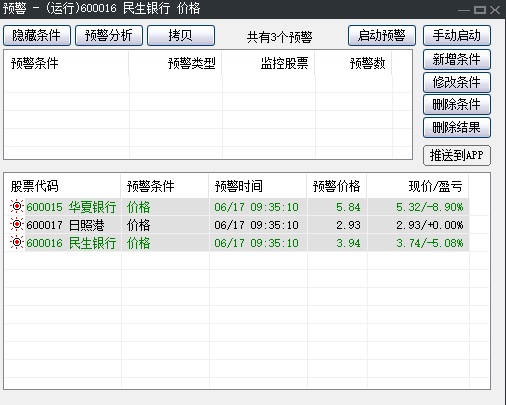Image resolution: width=506 pixels, height=405 pixels.
Task: Click 修改条件 to edit condition
Action: point(457,82)
